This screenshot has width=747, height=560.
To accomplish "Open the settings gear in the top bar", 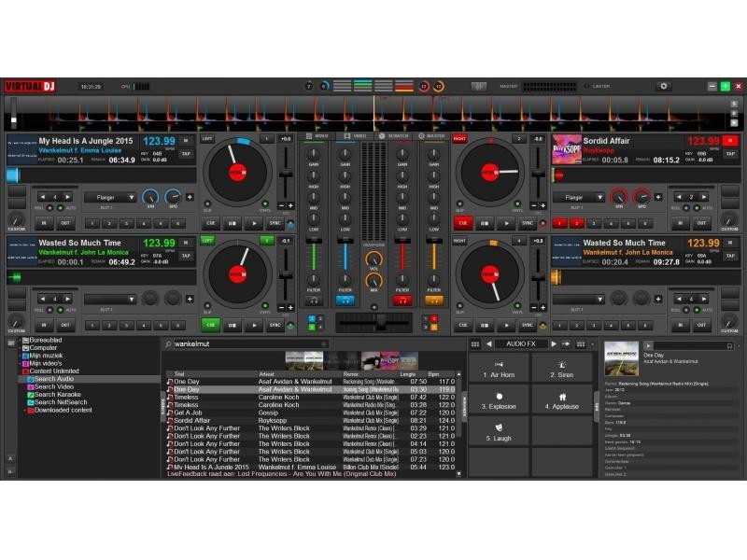I will click(x=663, y=86).
